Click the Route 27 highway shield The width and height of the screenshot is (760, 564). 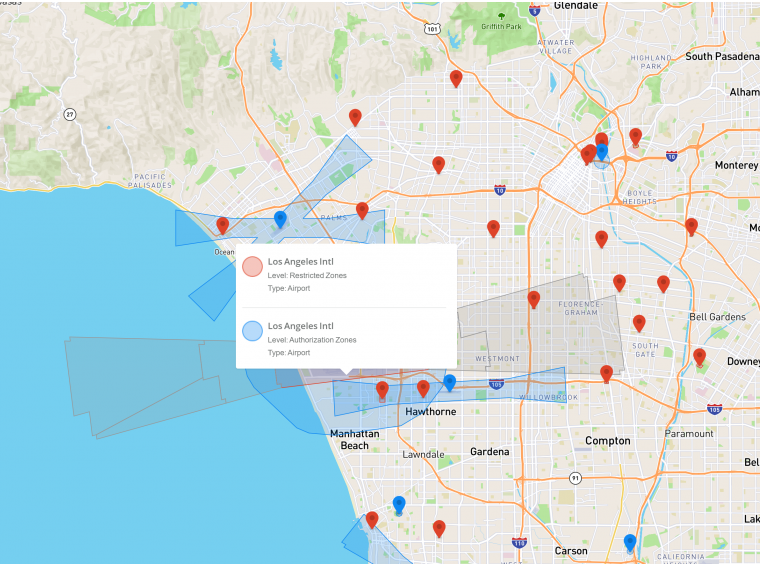(x=70, y=115)
